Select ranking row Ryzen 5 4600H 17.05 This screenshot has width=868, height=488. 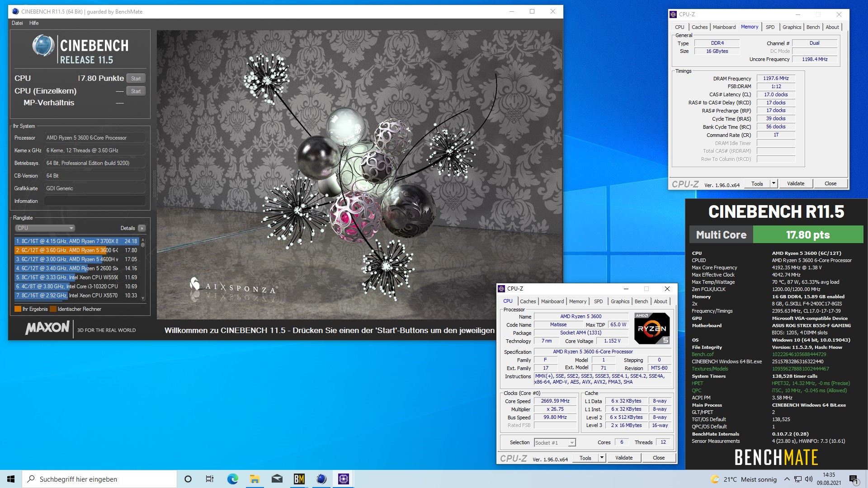pos(76,259)
